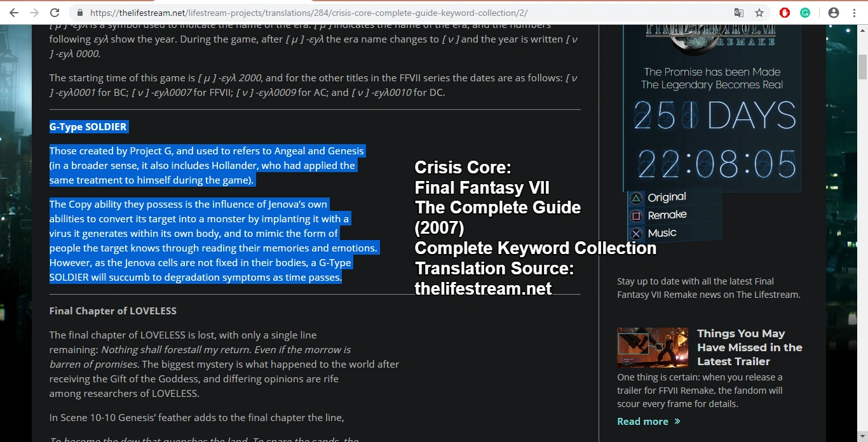Click the 'Final Chapter of LOVELESS' heading
The image size is (868, 442).
113,311
